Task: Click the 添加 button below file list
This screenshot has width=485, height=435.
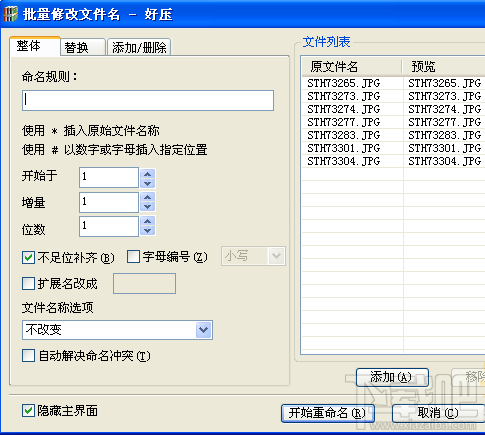Action: tap(392, 377)
